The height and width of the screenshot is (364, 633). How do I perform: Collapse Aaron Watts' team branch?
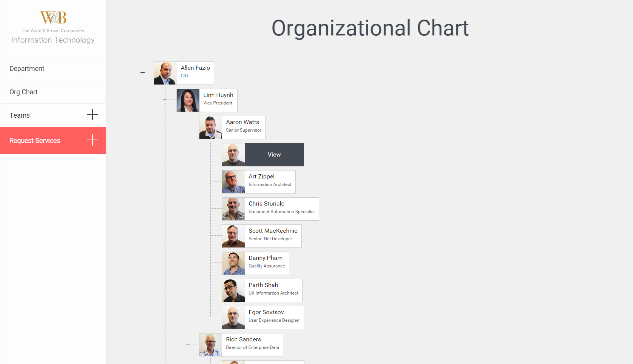[x=188, y=127]
